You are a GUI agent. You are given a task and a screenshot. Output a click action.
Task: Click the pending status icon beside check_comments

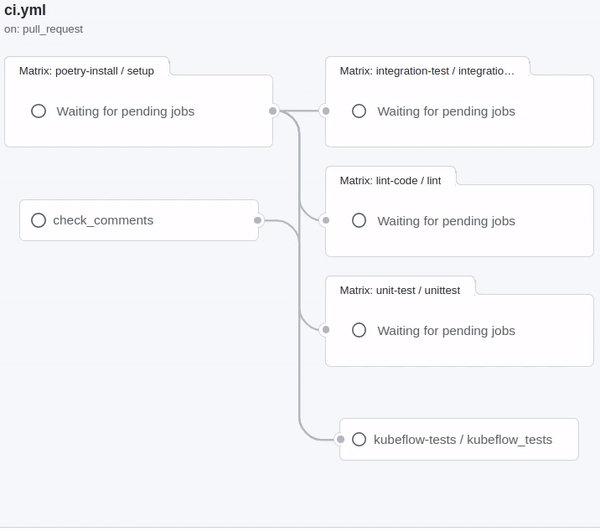pyautogui.click(x=38, y=220)
